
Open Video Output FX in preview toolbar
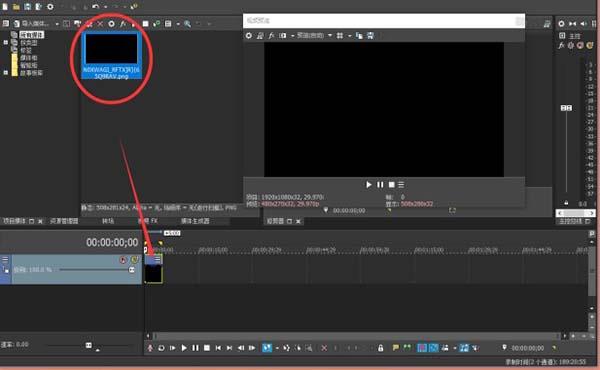271,36
